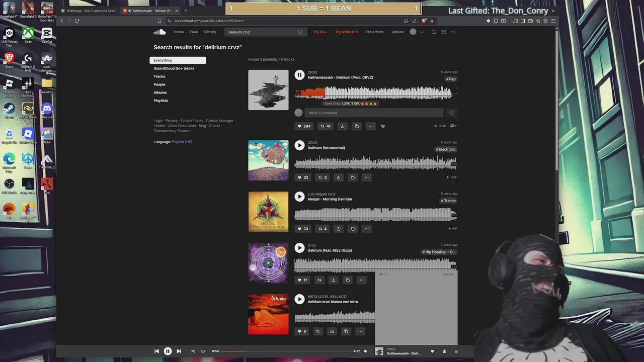Like Mergel - Morning Delirium with 23 likes

(302, 229)
